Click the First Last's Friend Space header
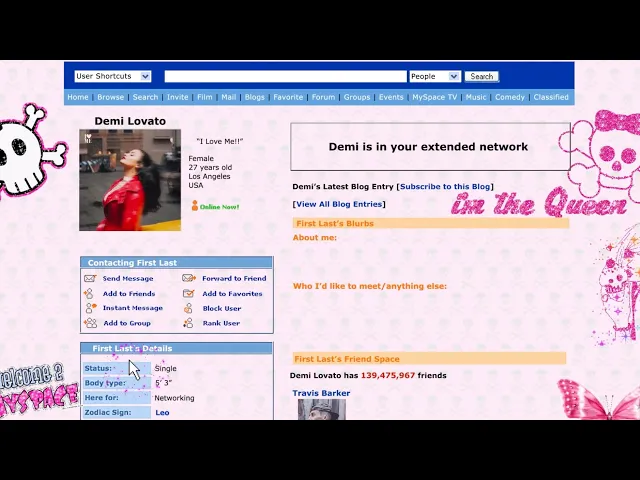This screenshot has width=640, height=480. coord(429,359)
